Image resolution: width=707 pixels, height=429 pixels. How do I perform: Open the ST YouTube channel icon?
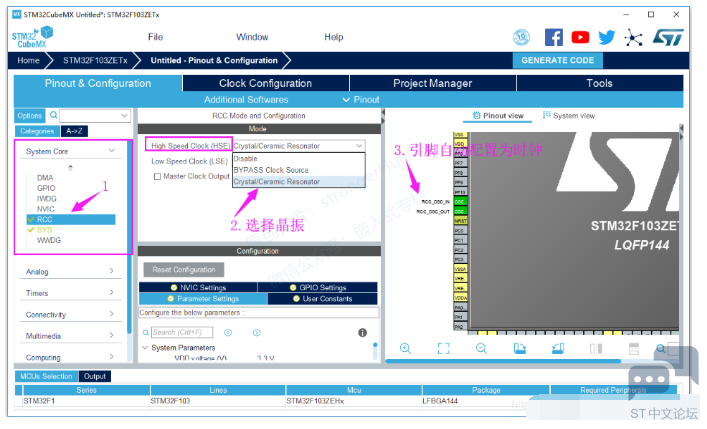(x=580, y=37)
